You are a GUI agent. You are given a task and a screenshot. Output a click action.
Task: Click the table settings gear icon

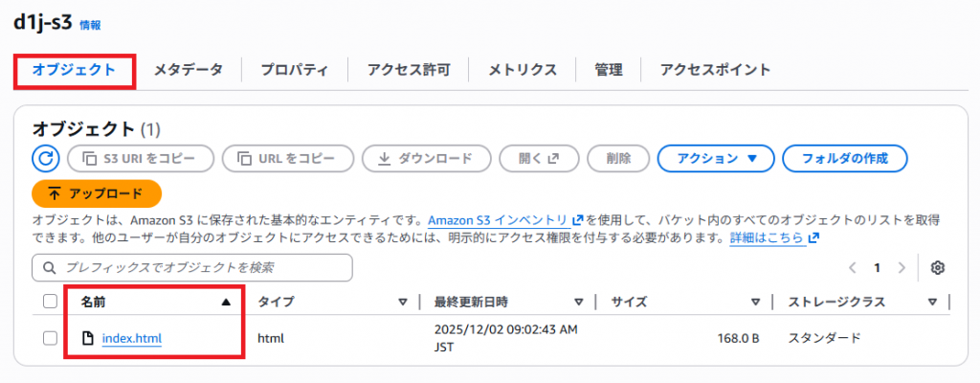point(938,267)
